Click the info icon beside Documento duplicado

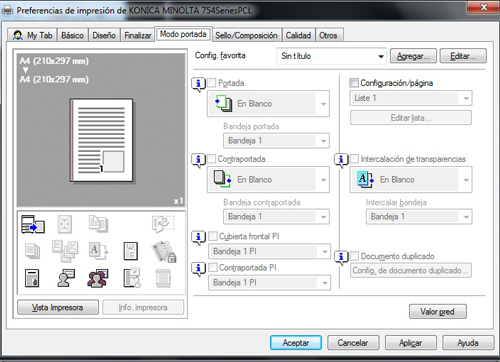pos(341,258)
